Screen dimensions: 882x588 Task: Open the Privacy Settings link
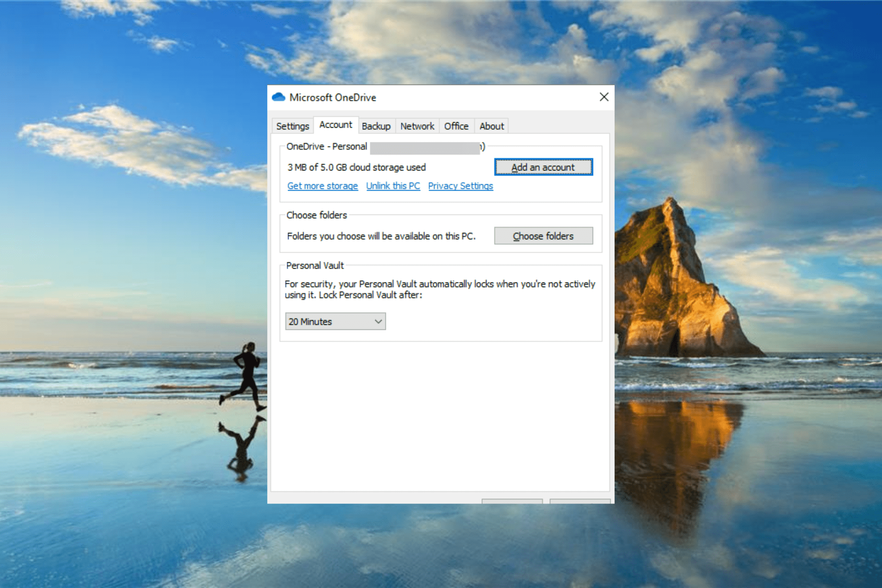click(461, 186)
